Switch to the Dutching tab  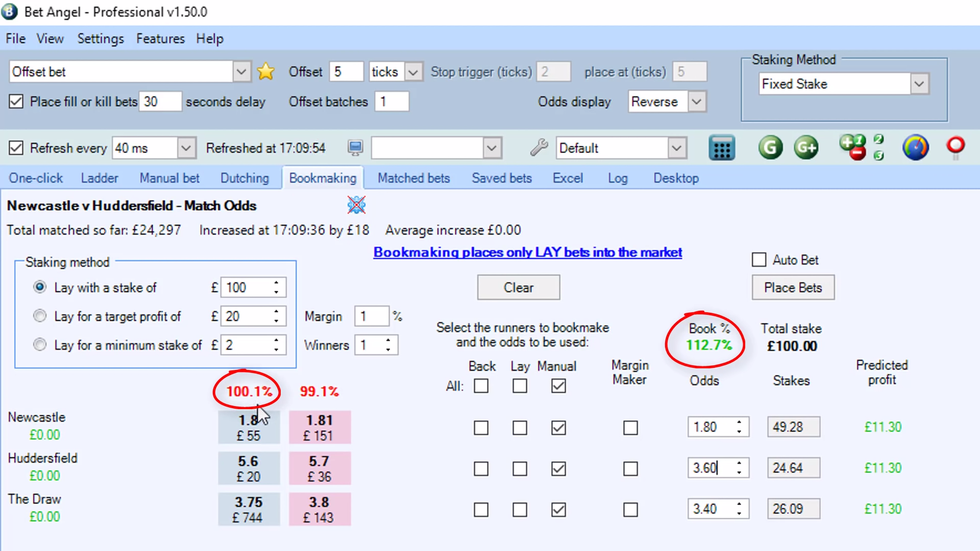coord(244,178)
